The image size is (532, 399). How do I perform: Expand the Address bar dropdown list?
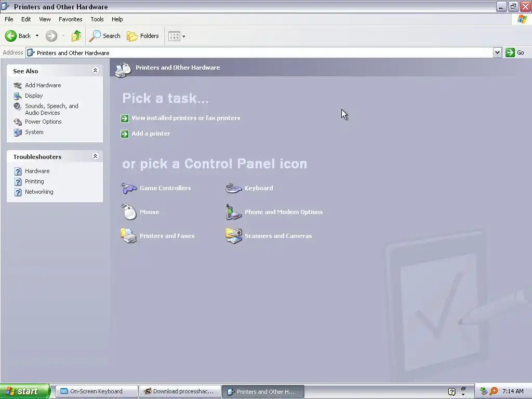click(497, 52)
